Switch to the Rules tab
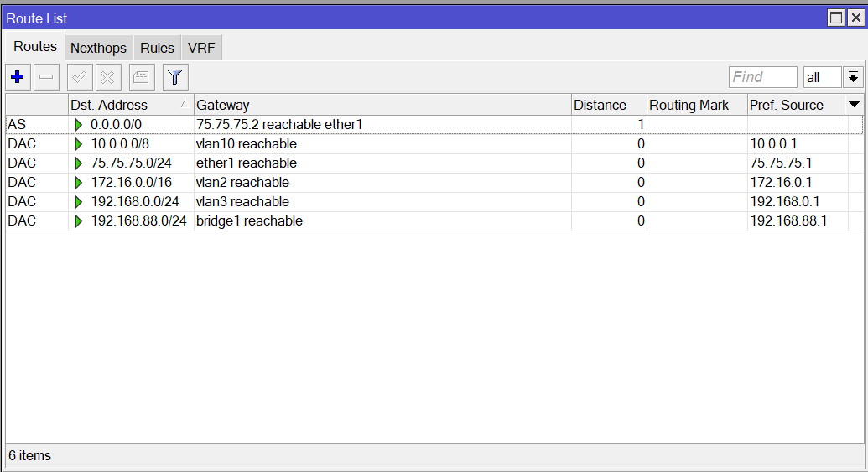The height and width of the screenshot is (472, 868). pyautogui.click(x=157, y=48)
